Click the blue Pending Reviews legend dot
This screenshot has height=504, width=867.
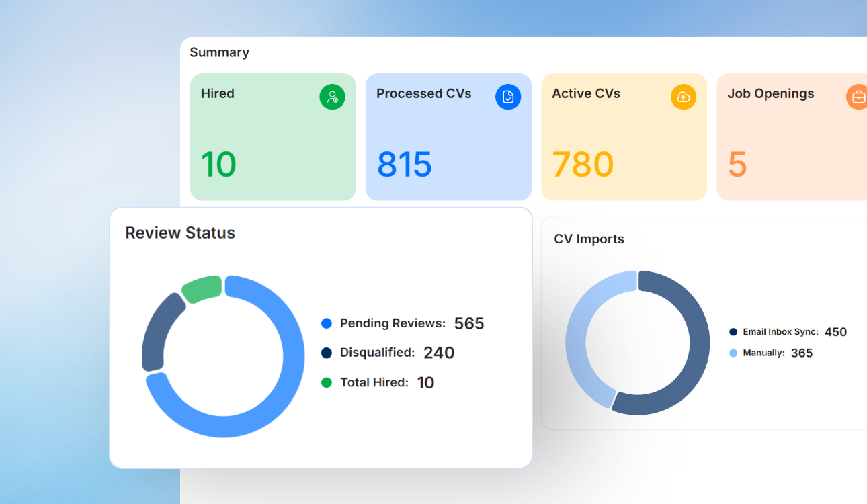click(x=327, y=323)
